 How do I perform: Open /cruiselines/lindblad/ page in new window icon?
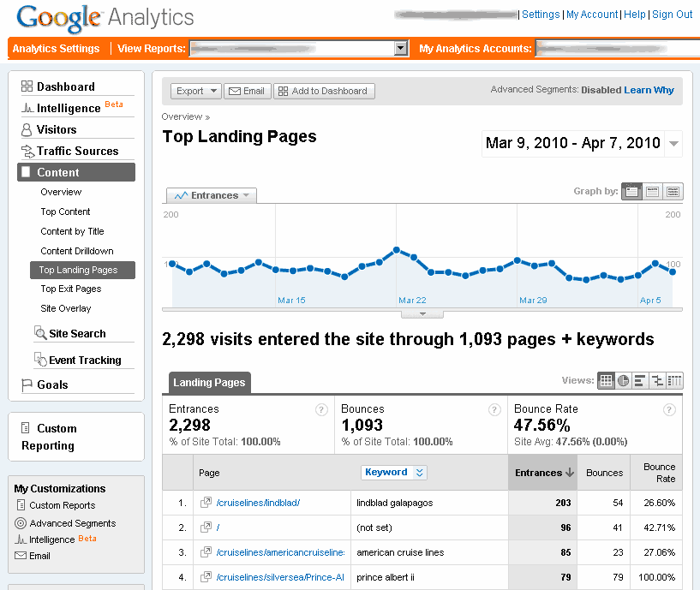point(206,503)
